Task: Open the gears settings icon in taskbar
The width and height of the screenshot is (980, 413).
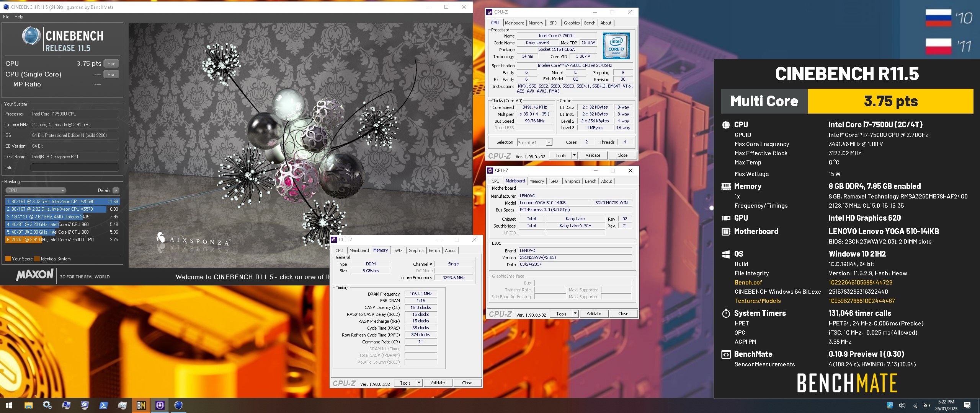Action: (47, 405)
